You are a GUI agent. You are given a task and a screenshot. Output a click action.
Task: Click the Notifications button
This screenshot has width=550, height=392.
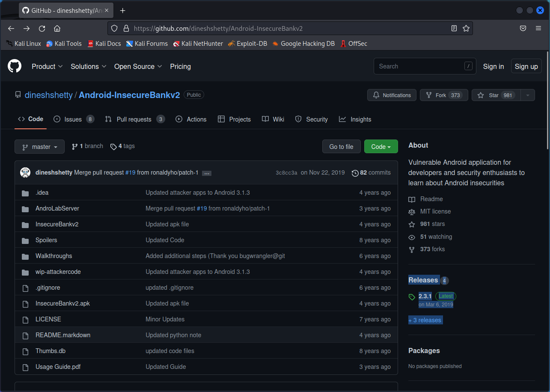[392, 95]
